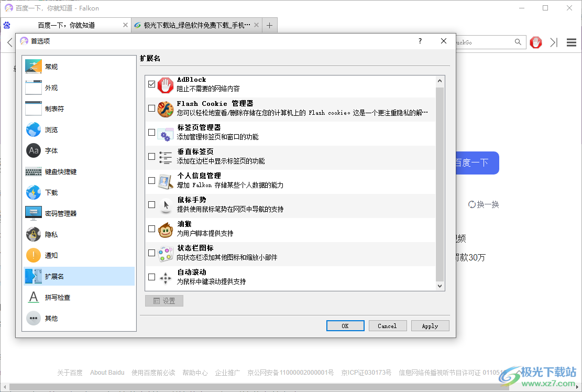Click Cancel in preferences dialog
582x392 pixels.
coord(388,326)
